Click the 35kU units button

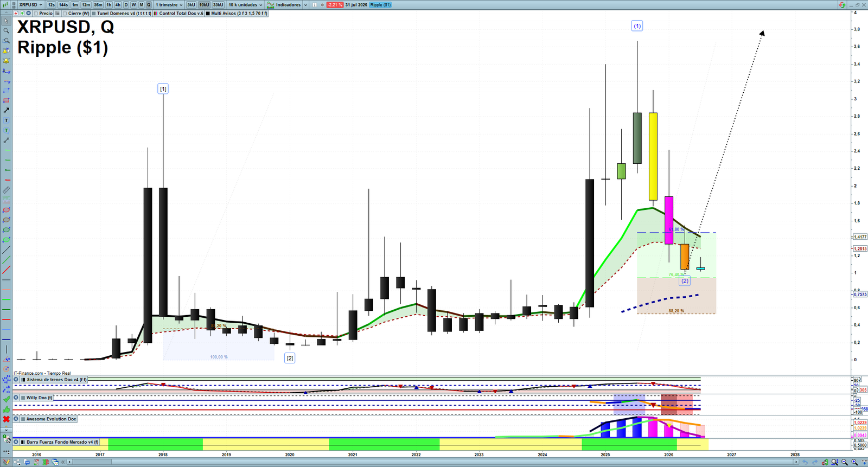[x=218, y=5]
